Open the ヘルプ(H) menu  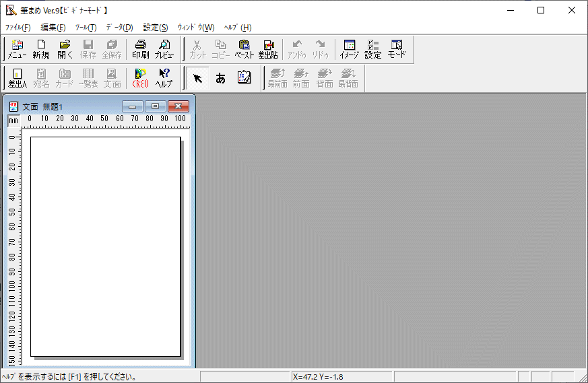point(238,28)
